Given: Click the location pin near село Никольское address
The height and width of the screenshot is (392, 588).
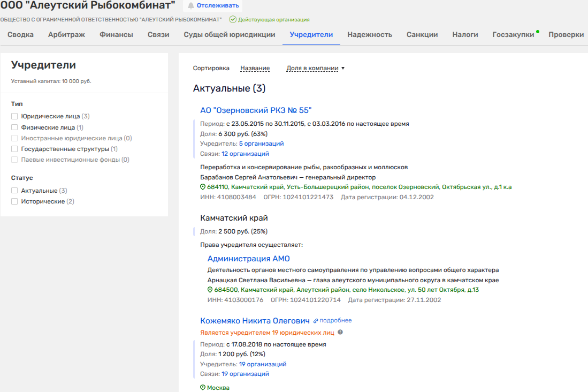Looking at the screenshot, I should click(210, 290).
